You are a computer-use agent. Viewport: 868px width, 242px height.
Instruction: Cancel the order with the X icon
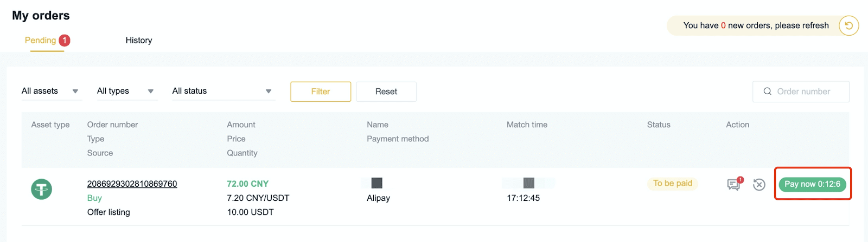click(x=759, y=185)
